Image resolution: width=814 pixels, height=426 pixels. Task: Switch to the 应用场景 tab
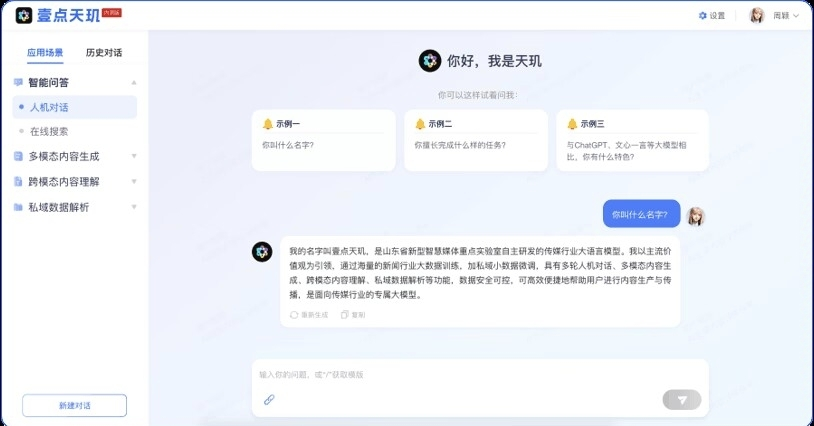coord(45,52)
